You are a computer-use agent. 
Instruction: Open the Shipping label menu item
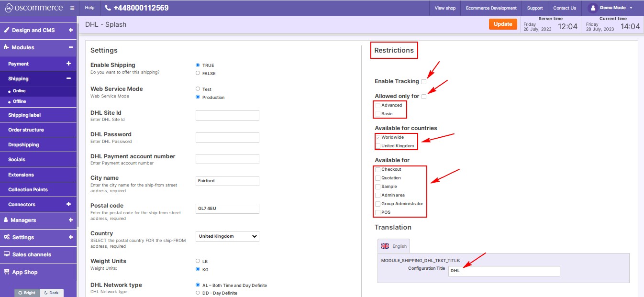click(24, 115)
